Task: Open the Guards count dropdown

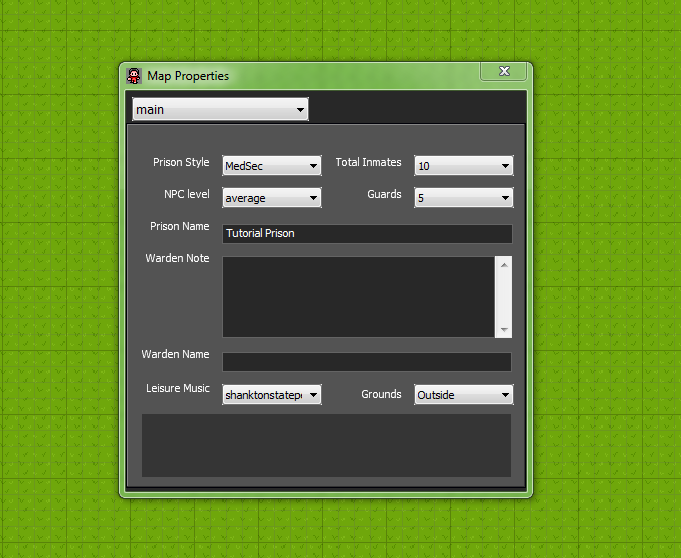Action: tap(464, 198)
